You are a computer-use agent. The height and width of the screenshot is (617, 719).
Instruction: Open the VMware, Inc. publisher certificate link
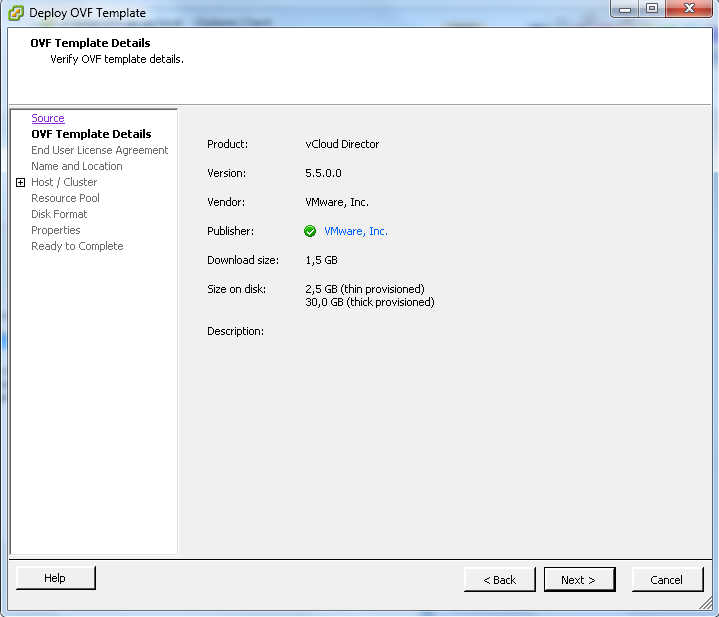point(356,231)
